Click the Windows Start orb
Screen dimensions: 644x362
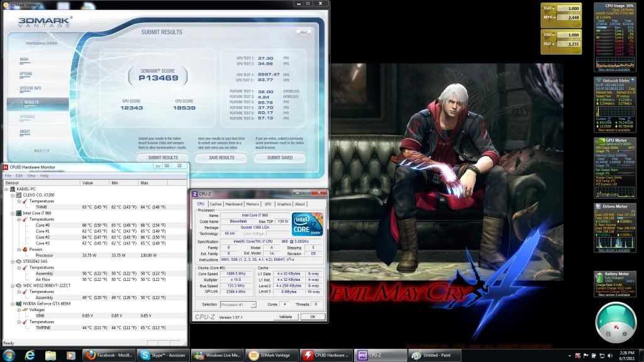pos(10,355)
